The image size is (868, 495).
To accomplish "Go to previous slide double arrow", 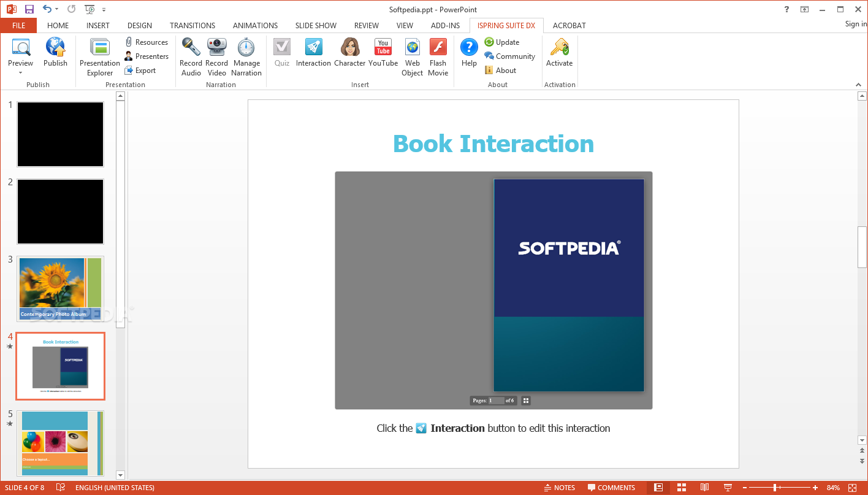I will pos(862,451).
